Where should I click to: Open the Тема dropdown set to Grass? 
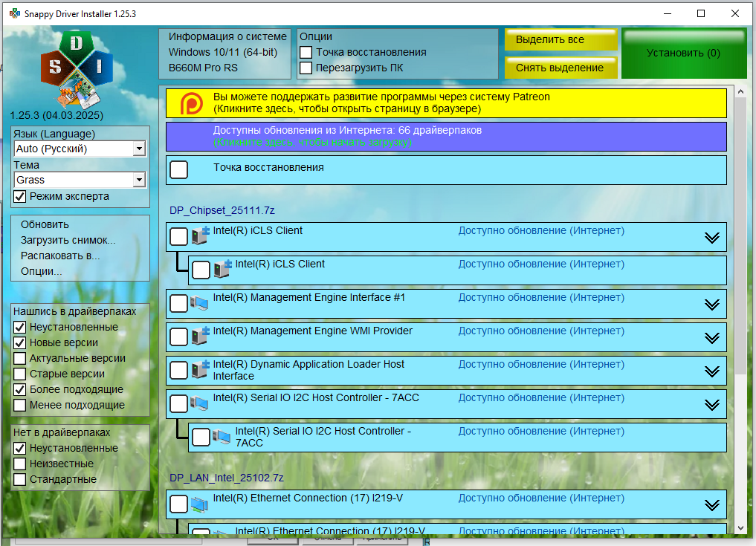coord(138,181)
